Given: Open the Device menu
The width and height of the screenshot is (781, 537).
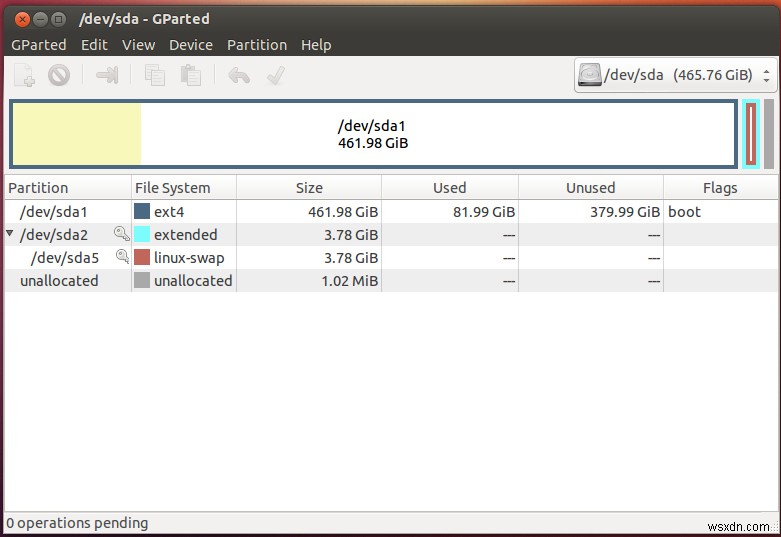Looking at the screenshot, I should (x=191, y=45).
